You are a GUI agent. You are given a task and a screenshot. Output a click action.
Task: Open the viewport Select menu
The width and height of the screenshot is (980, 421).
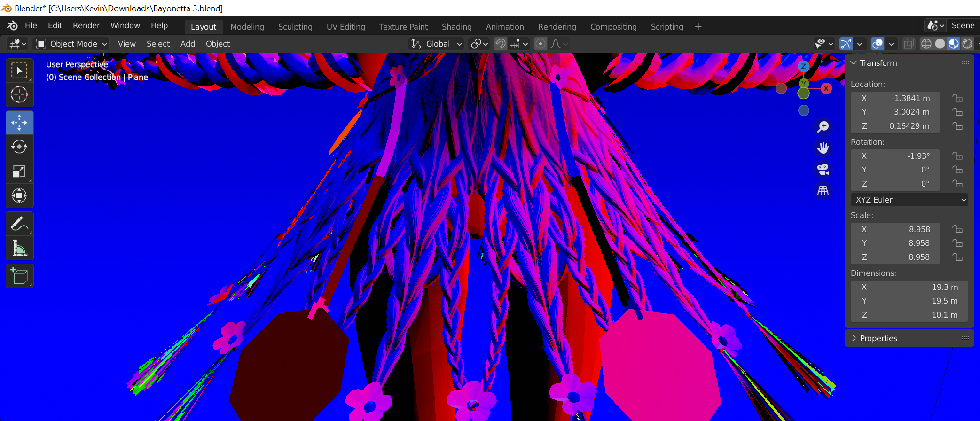(158, 44)
